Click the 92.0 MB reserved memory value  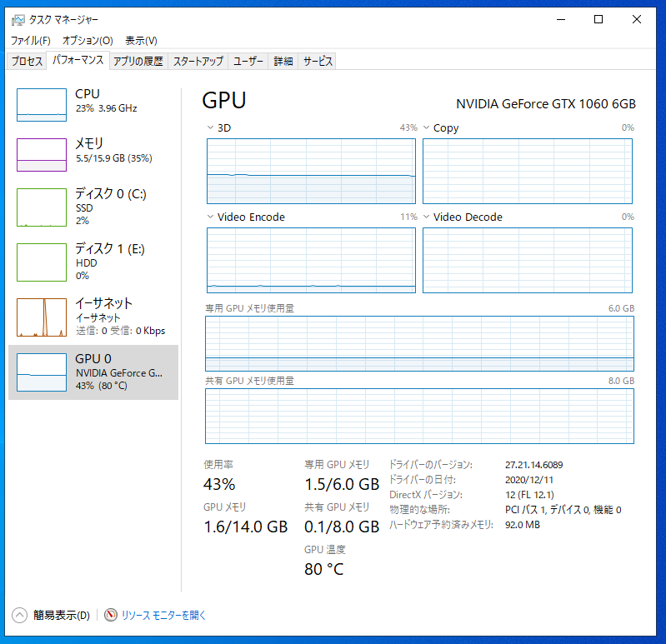click(523, 525)
